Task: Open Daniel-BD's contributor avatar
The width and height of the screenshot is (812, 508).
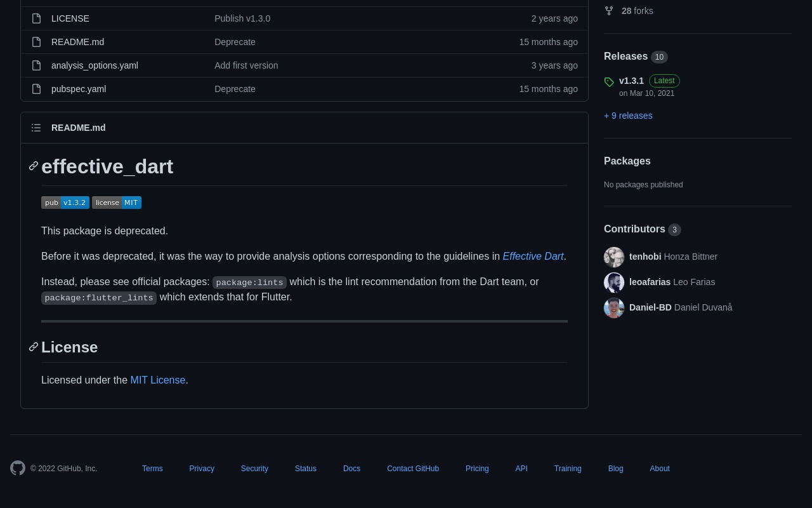Action: pos(614,307)
